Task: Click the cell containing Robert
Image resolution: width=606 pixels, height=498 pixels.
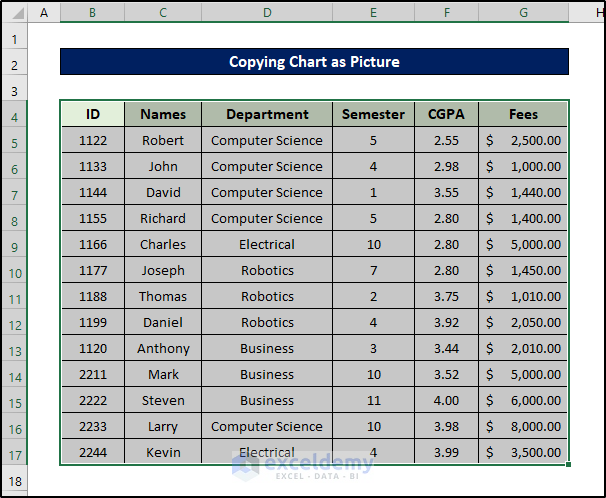Action: 163,141
